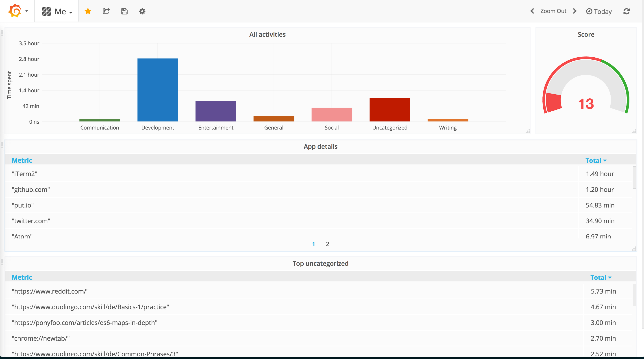Toggle the Development series in the bar chart
Image resolution: width=644 pixels, height=359 pixels.
click(x=158, y=128)
